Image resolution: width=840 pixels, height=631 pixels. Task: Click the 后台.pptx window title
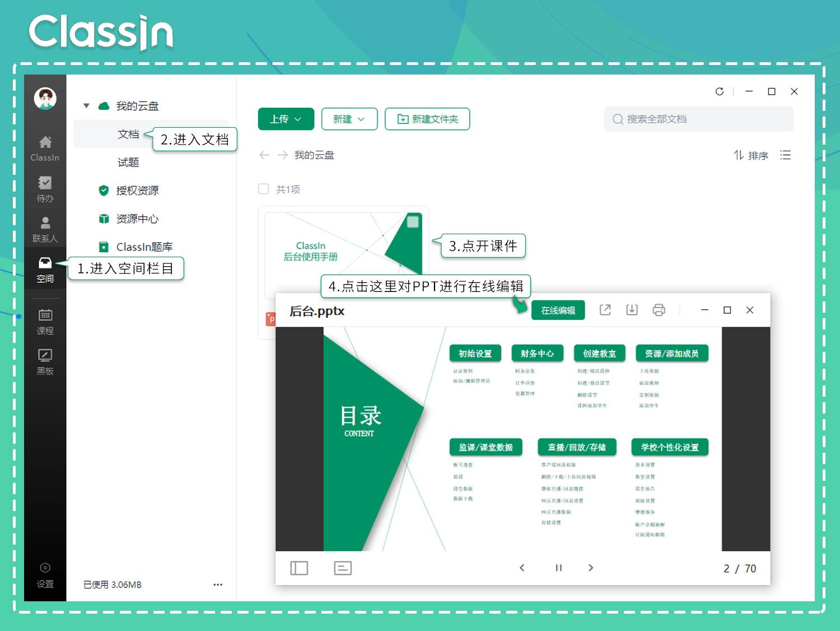(316, 311)
